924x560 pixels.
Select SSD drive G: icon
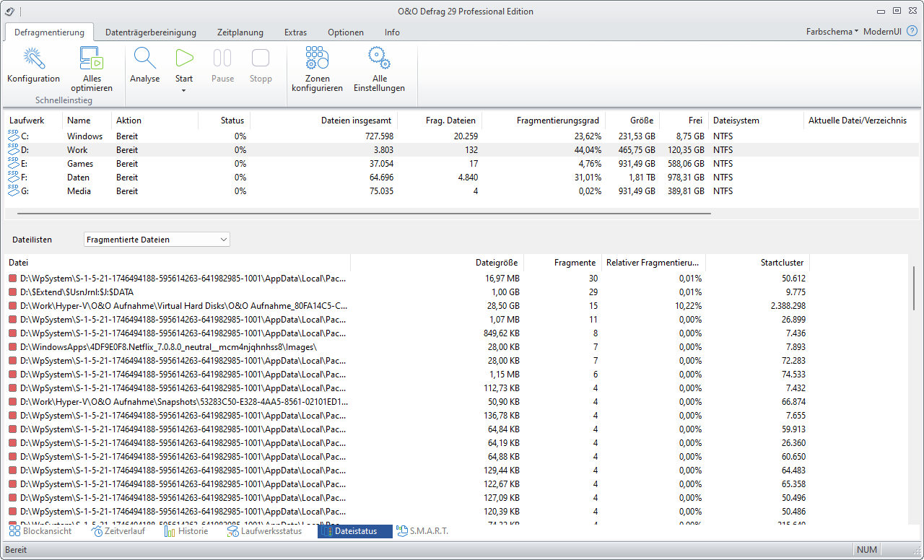(x=14, y=191)
